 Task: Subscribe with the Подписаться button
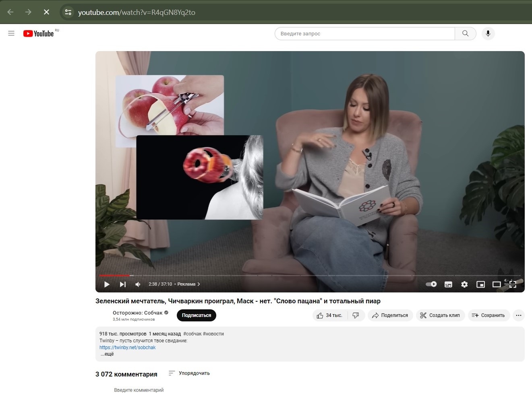tap(196, 315)
